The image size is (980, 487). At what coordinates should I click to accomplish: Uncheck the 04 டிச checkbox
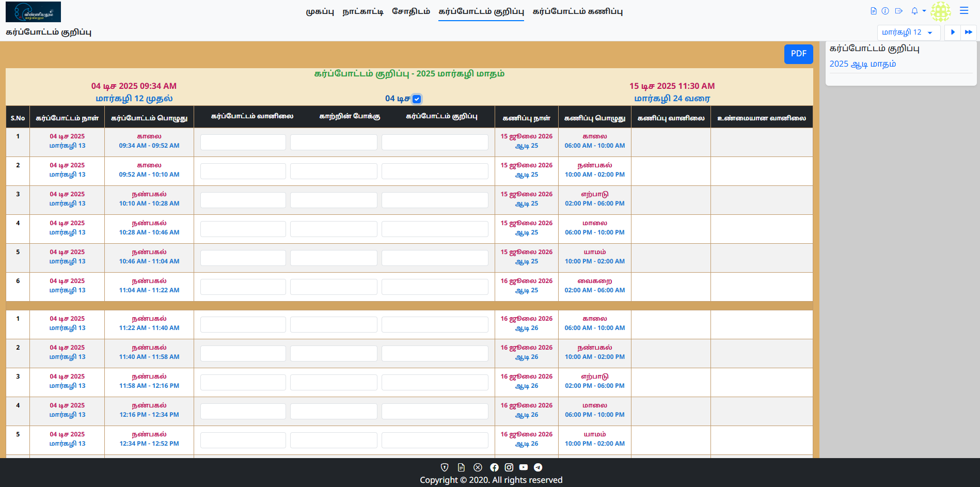(x=417, y=99)
